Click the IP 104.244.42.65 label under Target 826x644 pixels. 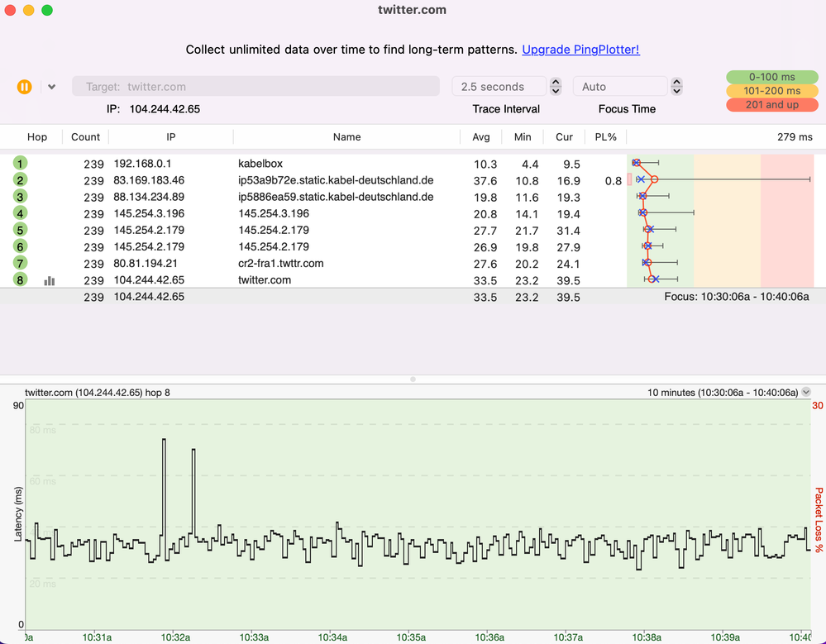[x=153, y=109]
